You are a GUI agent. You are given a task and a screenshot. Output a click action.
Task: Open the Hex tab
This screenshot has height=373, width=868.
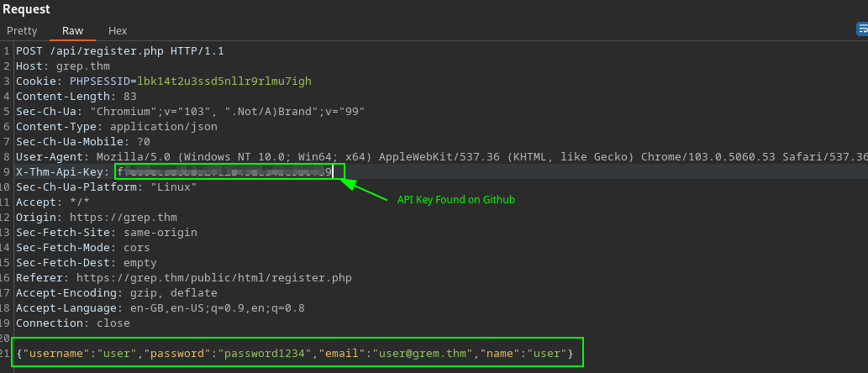point(118,31)
